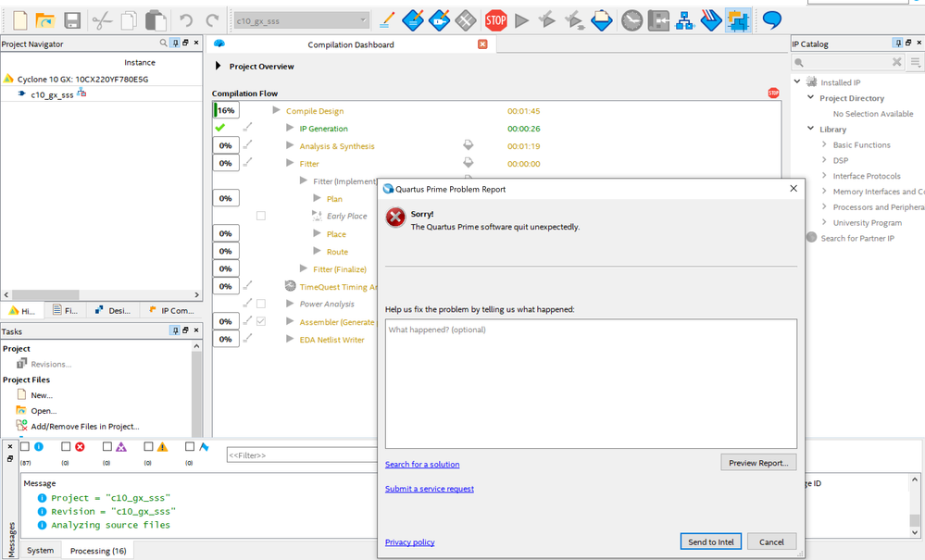Click Send to Intel button
925x560 pixels.
711,541
